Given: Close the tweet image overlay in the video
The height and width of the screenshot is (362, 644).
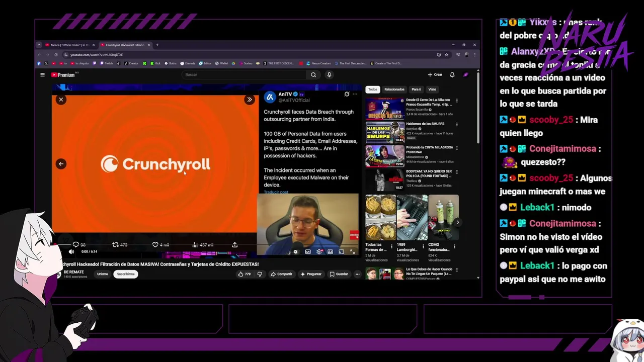Looking at the screenshot, I should pos(61,100).
